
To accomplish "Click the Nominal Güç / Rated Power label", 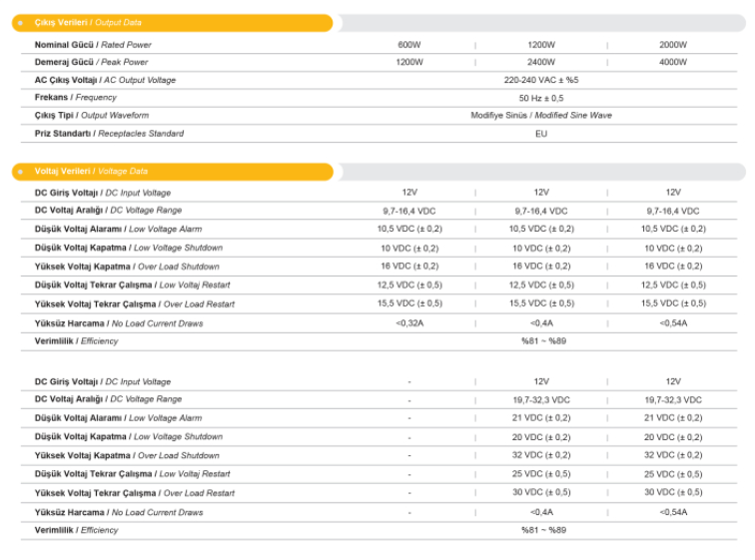I will [x=93, y=45].
